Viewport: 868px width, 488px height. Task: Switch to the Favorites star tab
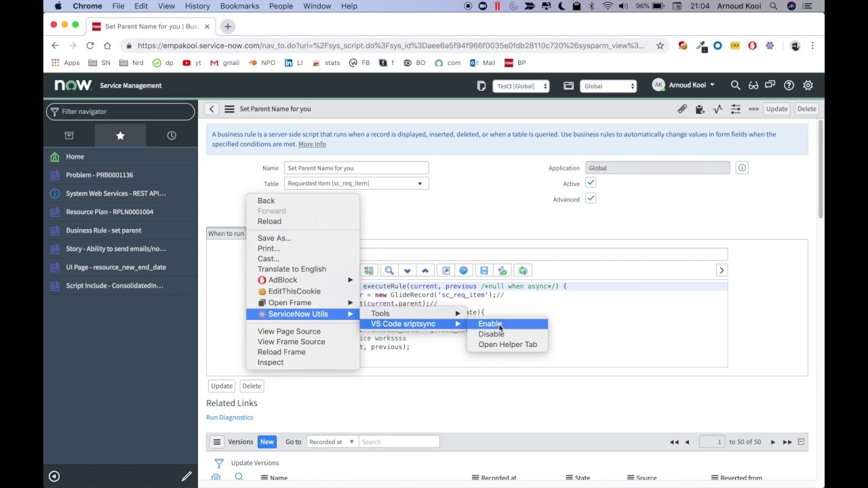[120, 136]
